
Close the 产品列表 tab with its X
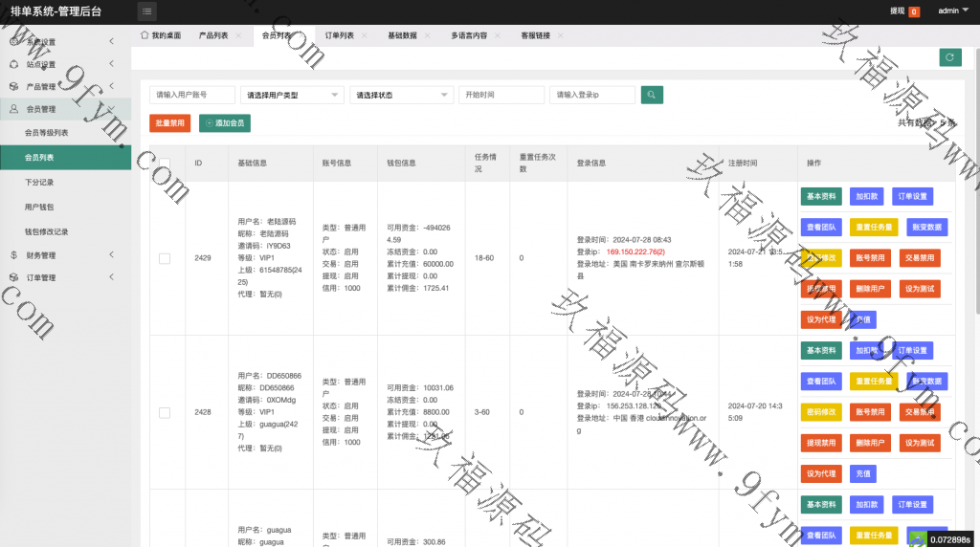click(x=237, y=35)
